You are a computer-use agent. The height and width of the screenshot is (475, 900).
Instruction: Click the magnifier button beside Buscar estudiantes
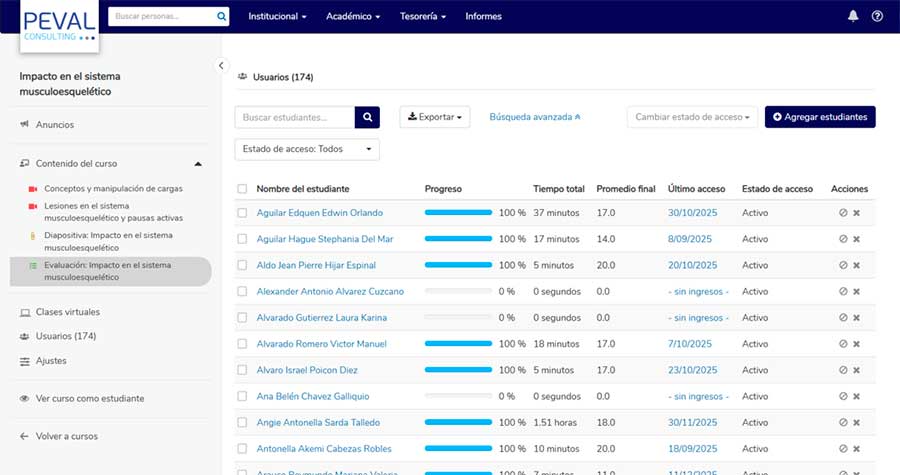(367, 117)
